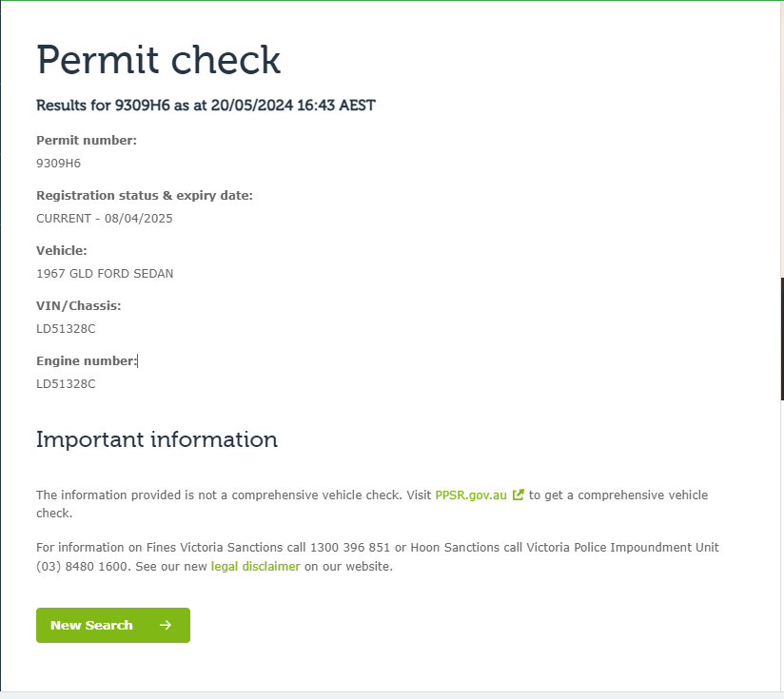Click the Registration status & expiry date label
This screenshot has height=699, width=784.
tap(145, 196)
